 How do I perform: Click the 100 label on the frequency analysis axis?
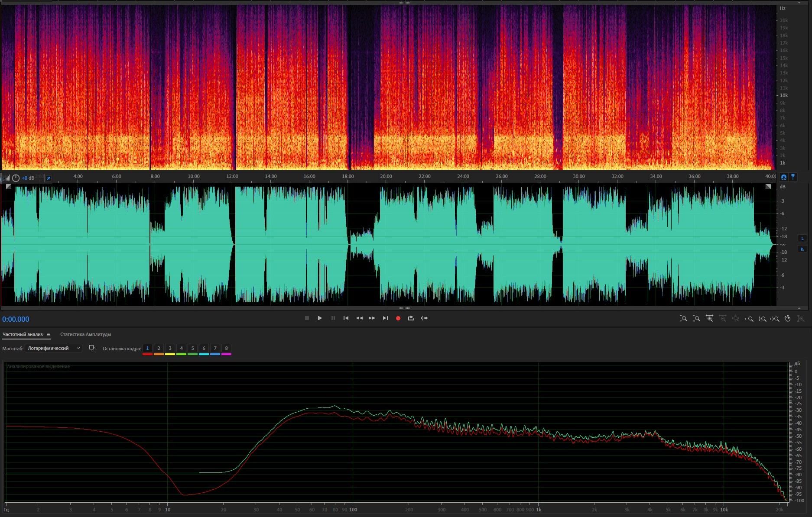click(x=353, y=510)
